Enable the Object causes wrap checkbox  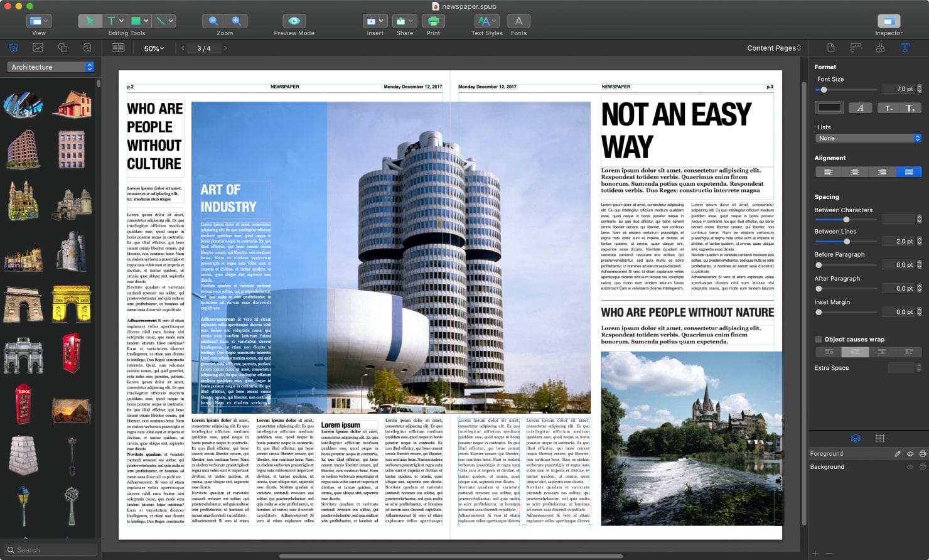[819, 339]
